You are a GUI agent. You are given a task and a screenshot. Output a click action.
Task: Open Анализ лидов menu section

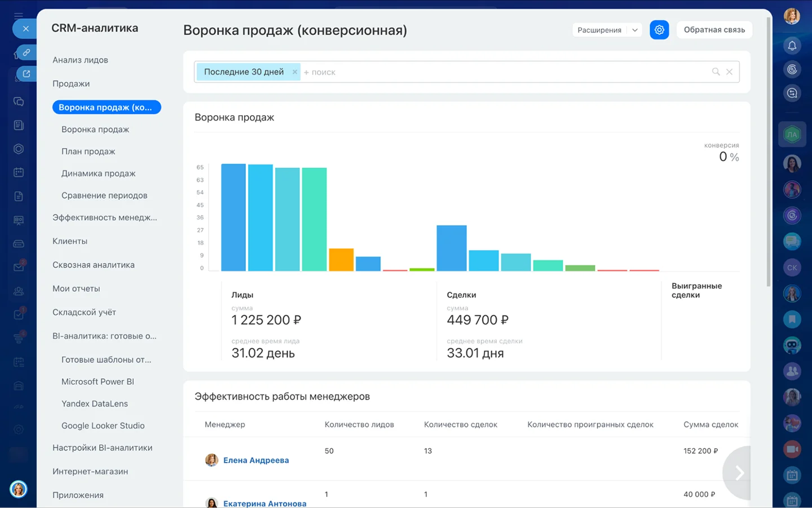click(x=80, y=60)
